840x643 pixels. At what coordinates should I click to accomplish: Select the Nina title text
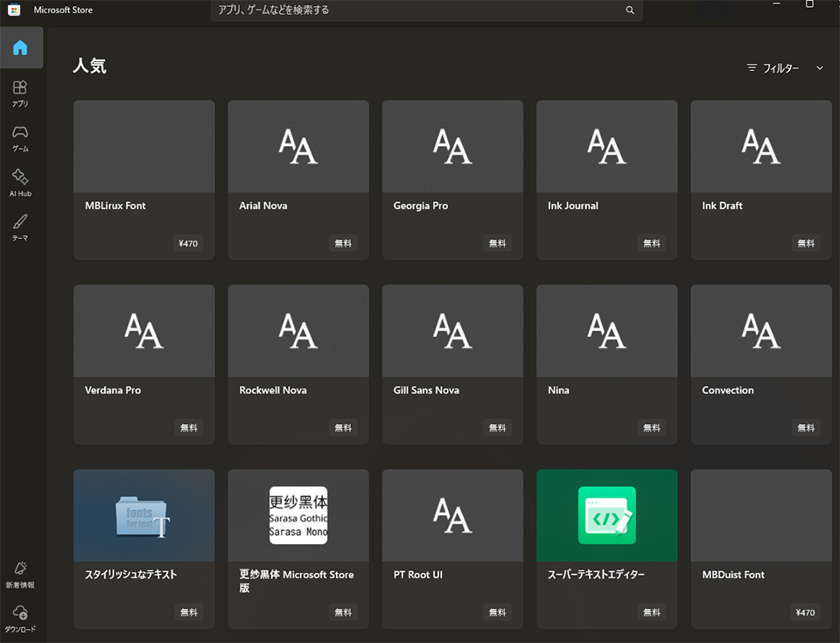558,390
